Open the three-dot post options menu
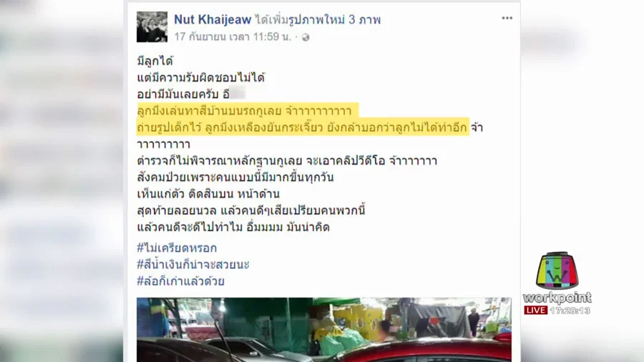This screenshot has width=644, height=362. pos(507,18)
